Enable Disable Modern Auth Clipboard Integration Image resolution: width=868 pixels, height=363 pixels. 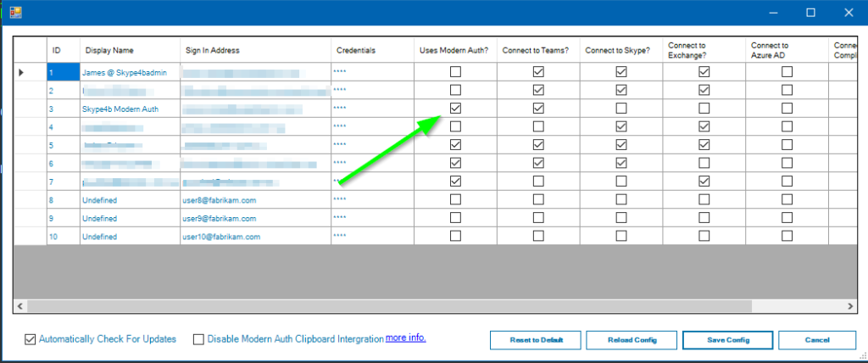[x=199, y=339]
